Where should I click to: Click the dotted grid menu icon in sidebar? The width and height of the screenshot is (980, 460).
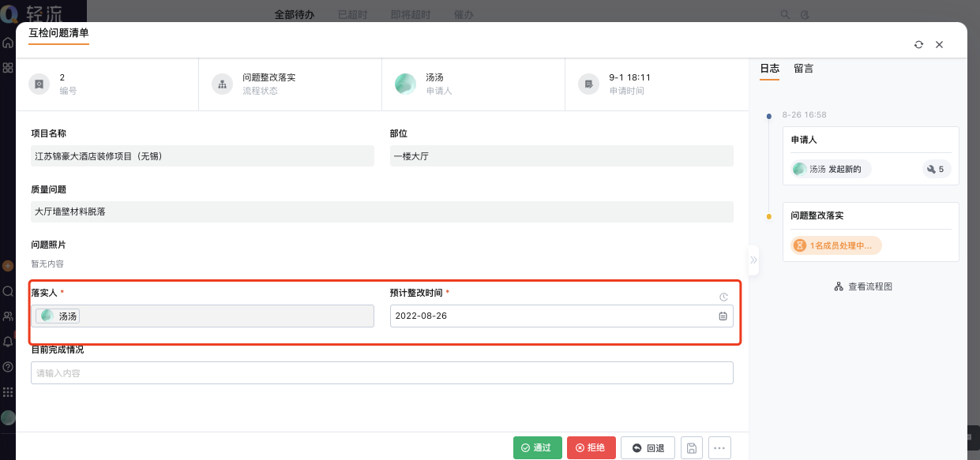tap(8, 392)
